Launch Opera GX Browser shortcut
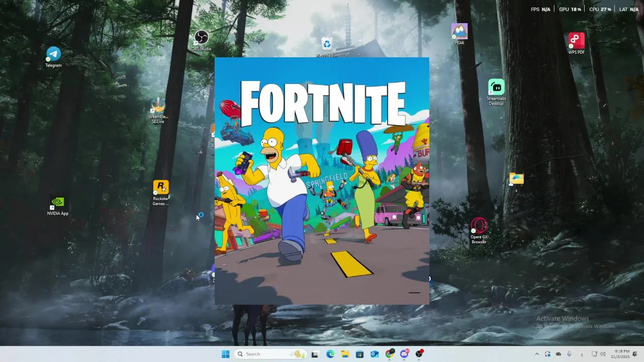This screenshot has width=644, height=362. click(x=479, y=231)
